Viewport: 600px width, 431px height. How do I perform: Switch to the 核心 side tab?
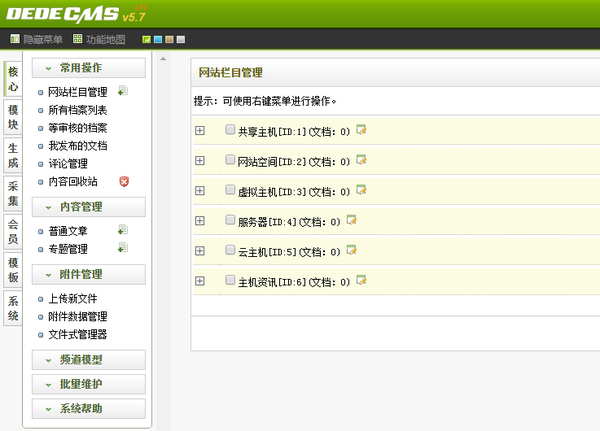(13, 79)
